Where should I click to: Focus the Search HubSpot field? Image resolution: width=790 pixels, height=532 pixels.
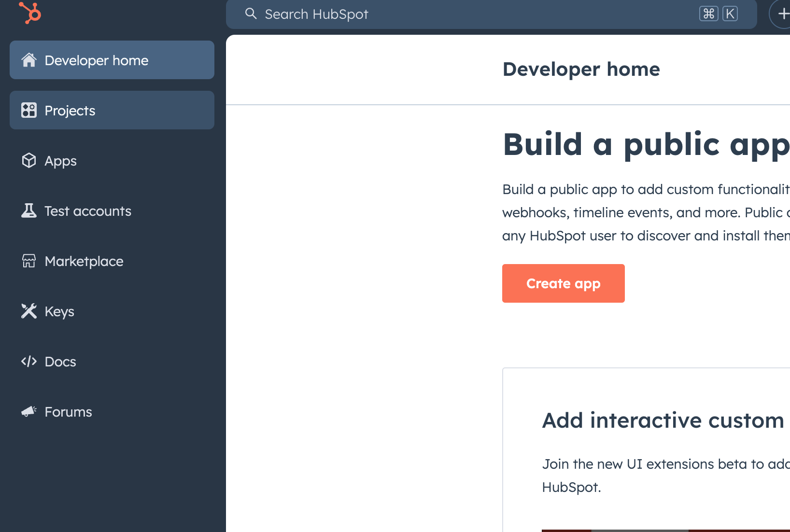coord(491,14)
